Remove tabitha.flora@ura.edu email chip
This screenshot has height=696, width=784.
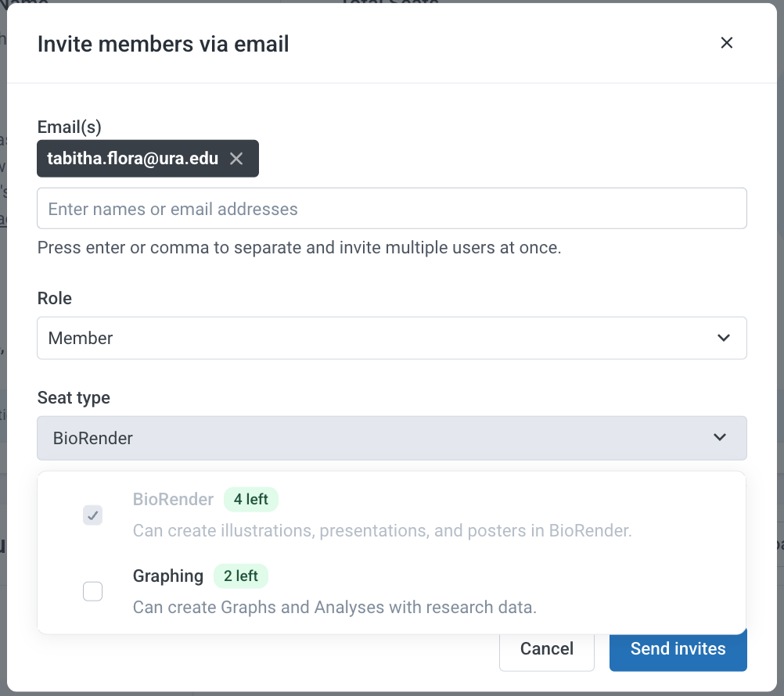pos(236,159)
